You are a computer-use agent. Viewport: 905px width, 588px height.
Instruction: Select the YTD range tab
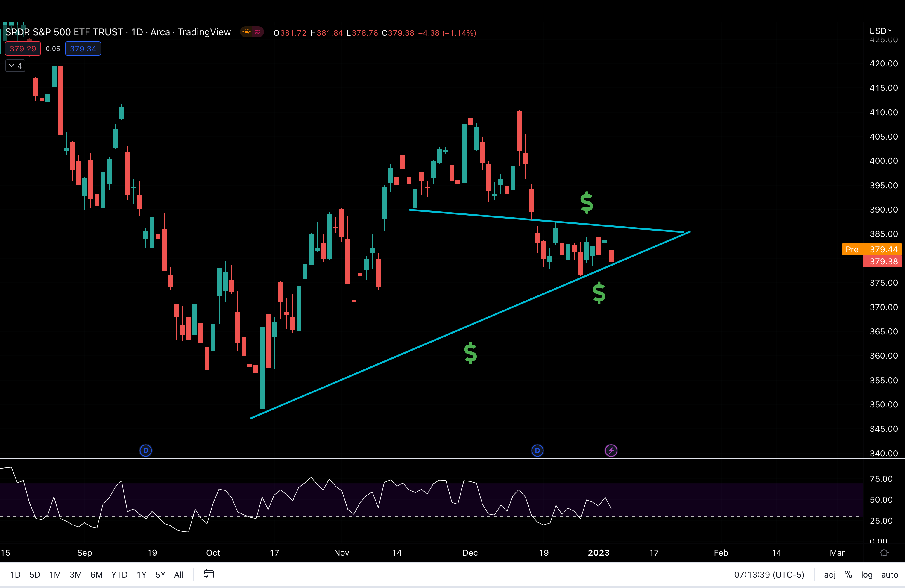point(119,574)
